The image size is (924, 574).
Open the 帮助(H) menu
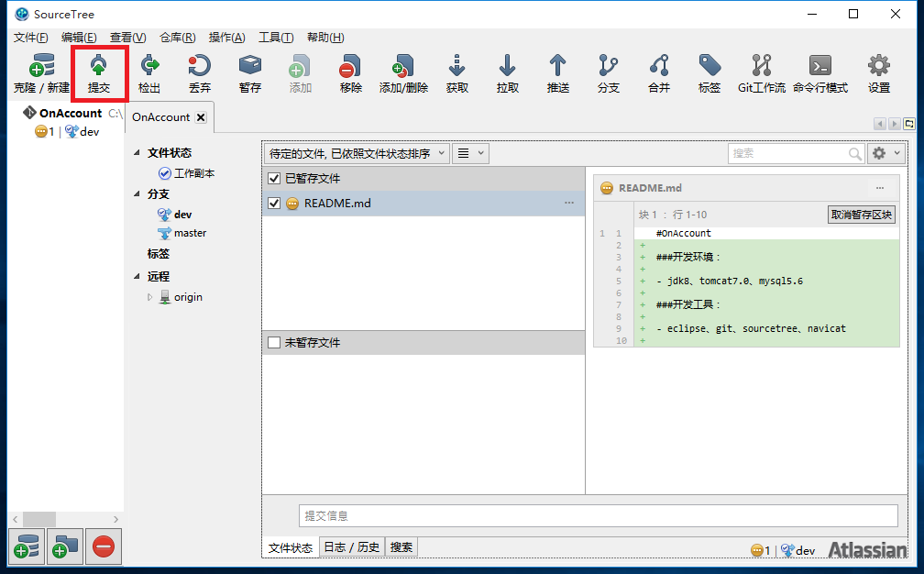325,37
